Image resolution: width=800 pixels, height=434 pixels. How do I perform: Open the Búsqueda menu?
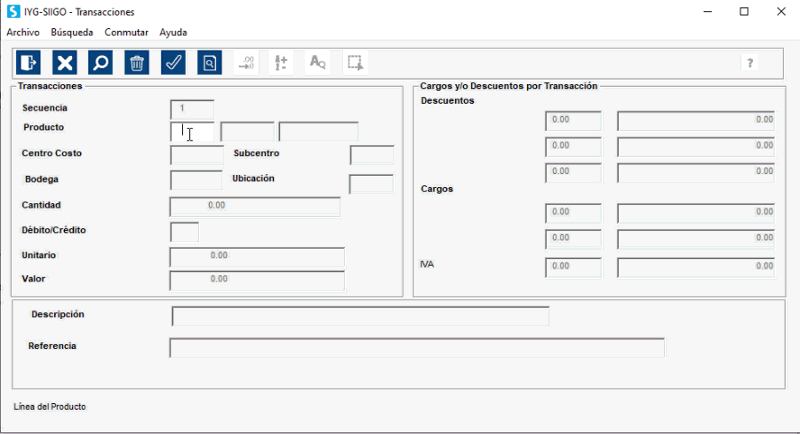[x=71, y=32]
